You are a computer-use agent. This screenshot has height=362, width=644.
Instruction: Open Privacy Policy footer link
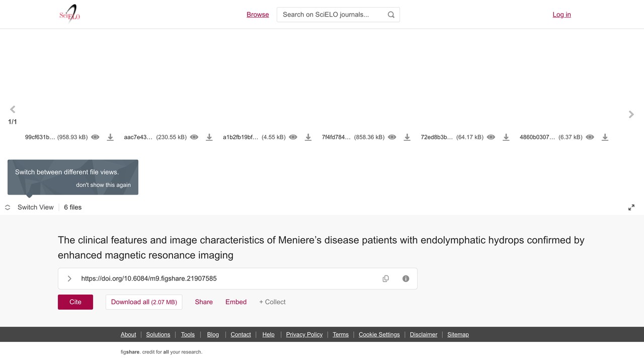[x=304, y=334]
